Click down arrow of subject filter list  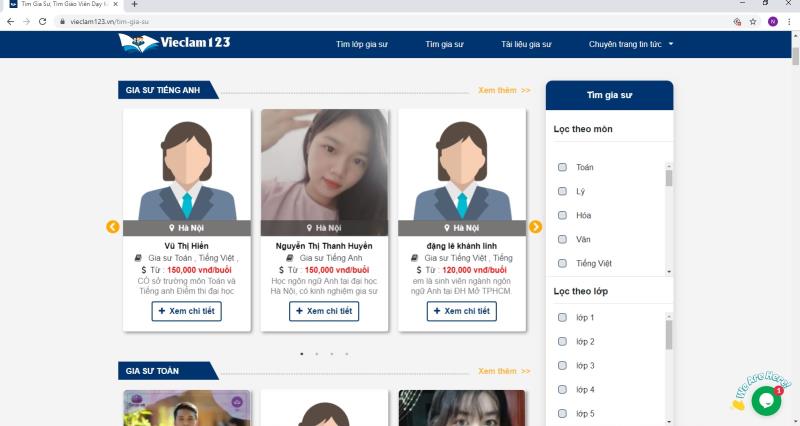pos(669,272)
